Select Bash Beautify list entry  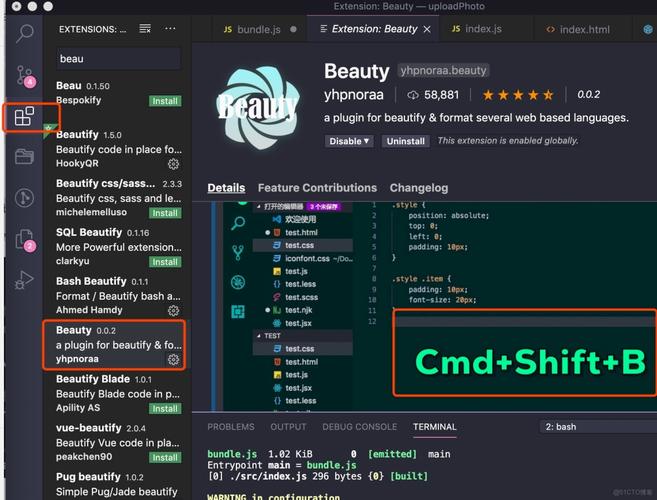[x=116, y=295]
